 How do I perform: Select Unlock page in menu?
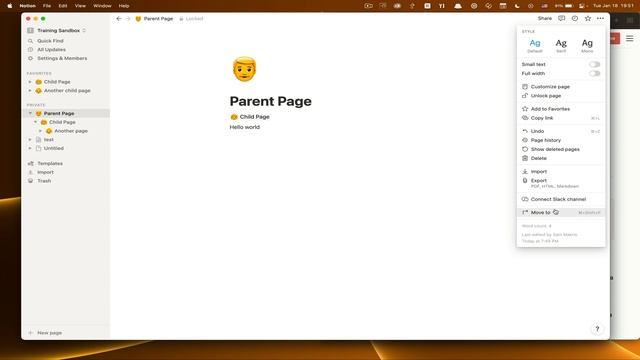point(561,96)
